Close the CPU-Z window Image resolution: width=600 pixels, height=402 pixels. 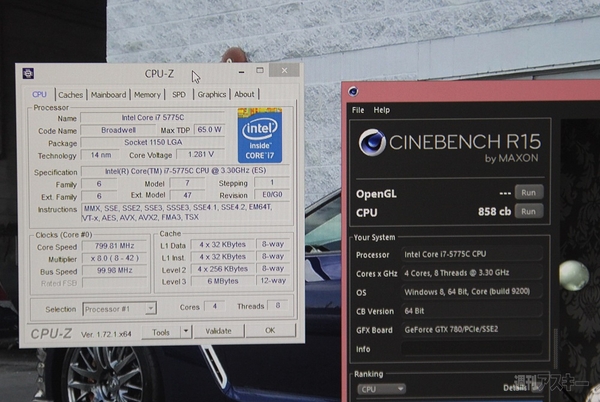coord(284,70)
